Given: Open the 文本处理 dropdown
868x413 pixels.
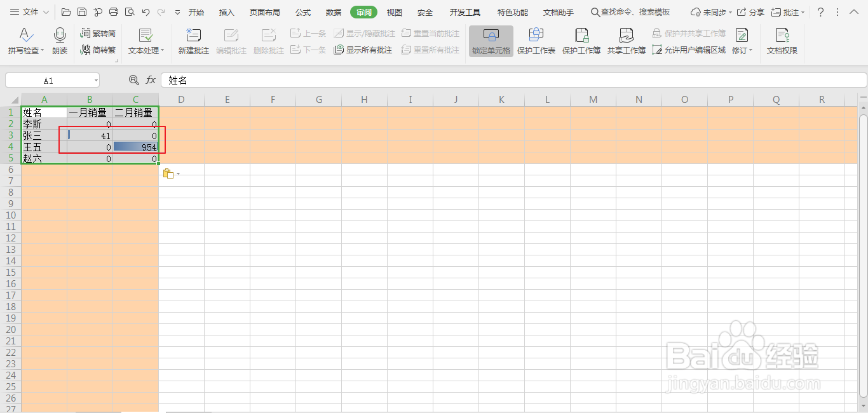Looking at the screenshot, I should 146,42.
